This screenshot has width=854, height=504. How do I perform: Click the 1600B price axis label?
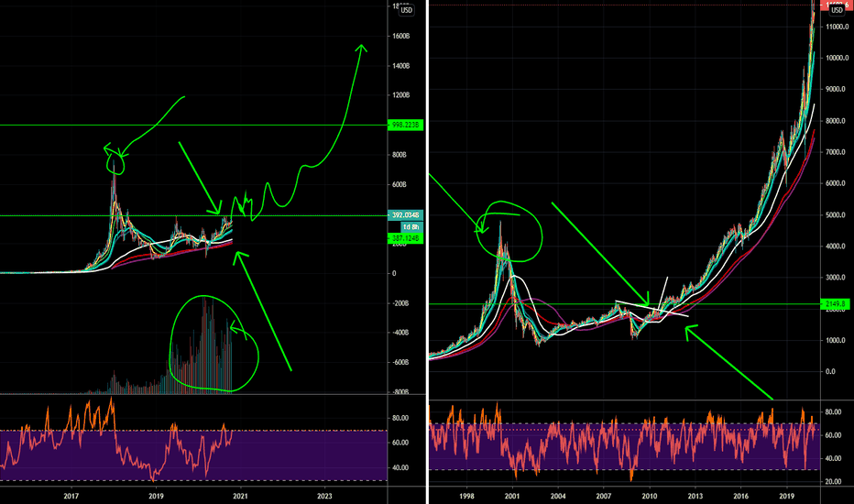400,36
